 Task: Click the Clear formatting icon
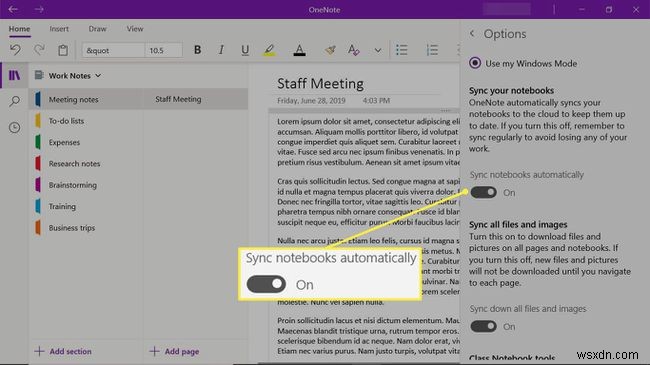[353, 50]
